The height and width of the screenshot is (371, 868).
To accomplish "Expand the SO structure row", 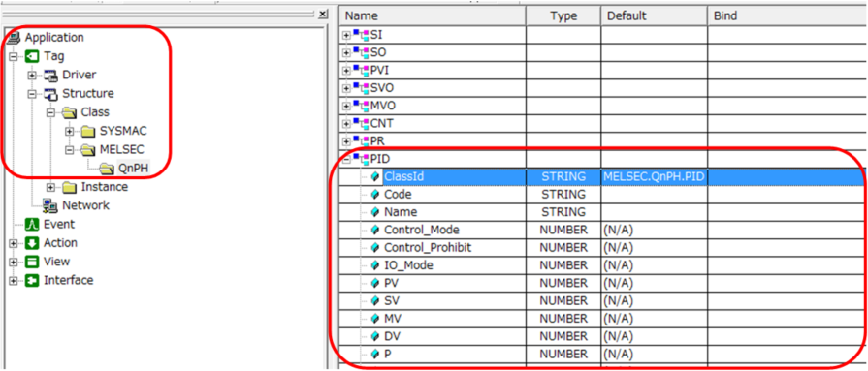I will (x=346, y=53).
